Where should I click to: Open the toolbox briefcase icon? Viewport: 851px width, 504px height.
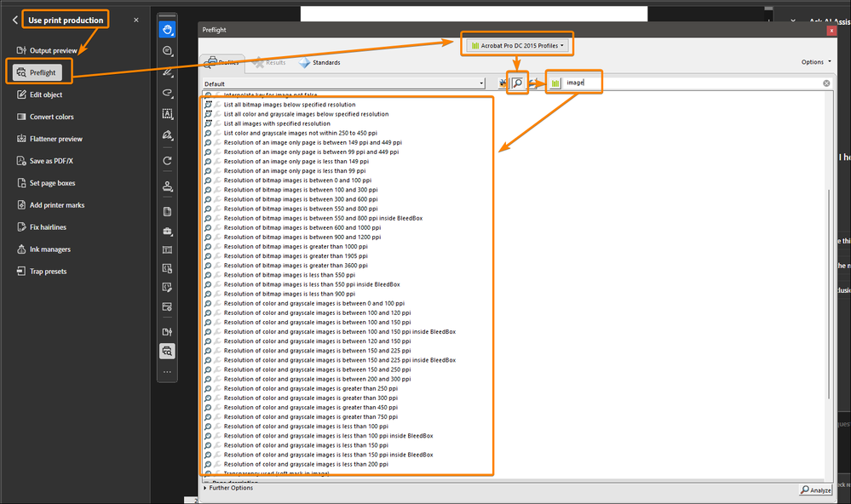point(167,231)
